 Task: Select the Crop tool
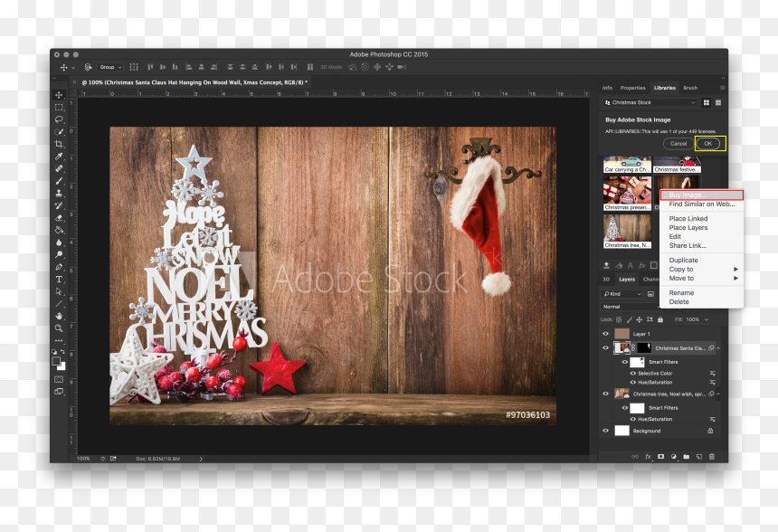[x=59, y=144]
